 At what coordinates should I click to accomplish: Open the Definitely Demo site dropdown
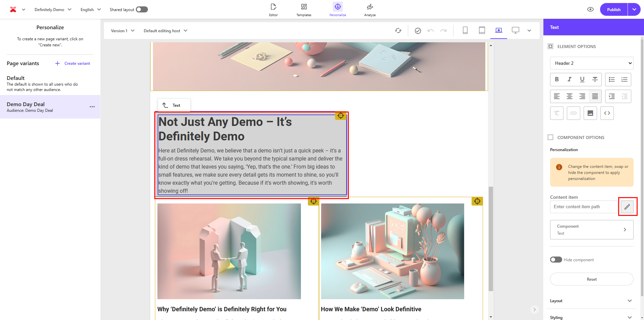click(53, 9)
